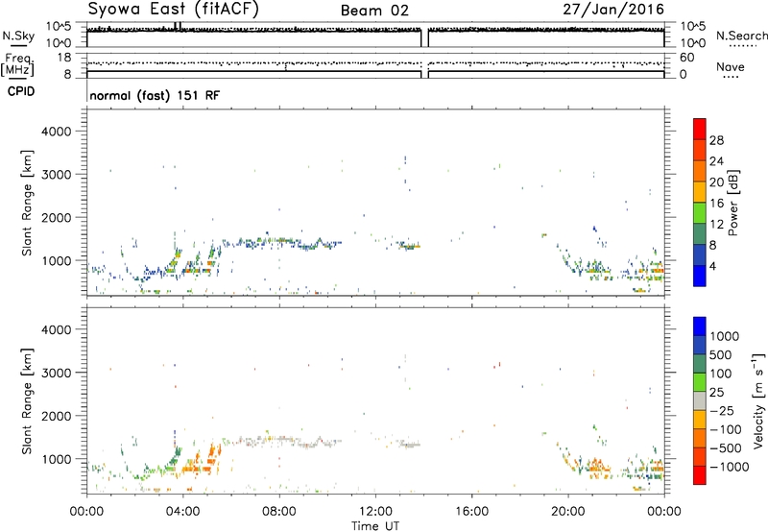This screenshot has height=532, width=768.
Task: Click the '20' label on Power scale
Action: (716, 182)
